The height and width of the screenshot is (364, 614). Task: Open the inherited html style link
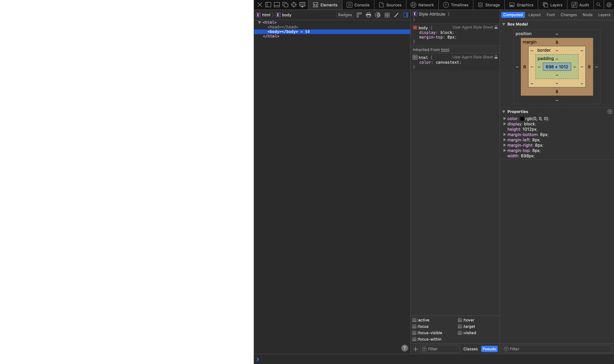point(445,49)
